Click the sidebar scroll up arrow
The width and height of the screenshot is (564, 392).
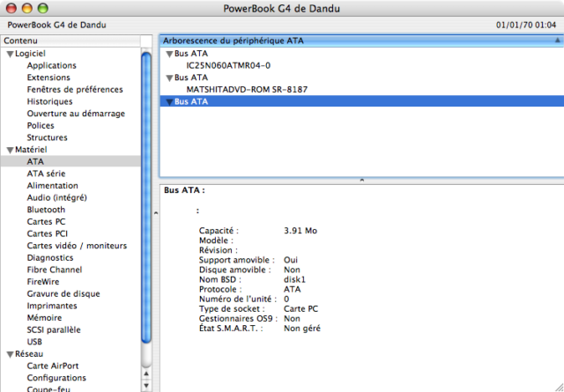(146, 374)
